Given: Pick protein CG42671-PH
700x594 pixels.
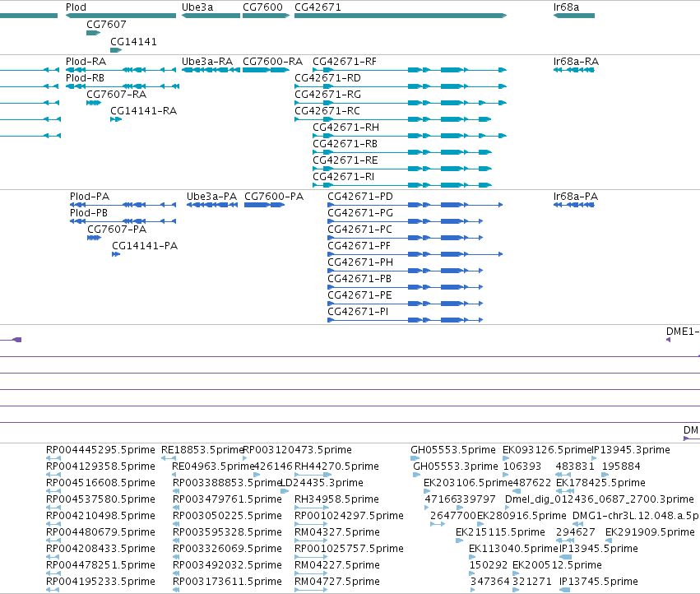Looking at the screenshot, I should tap(360, 262).
